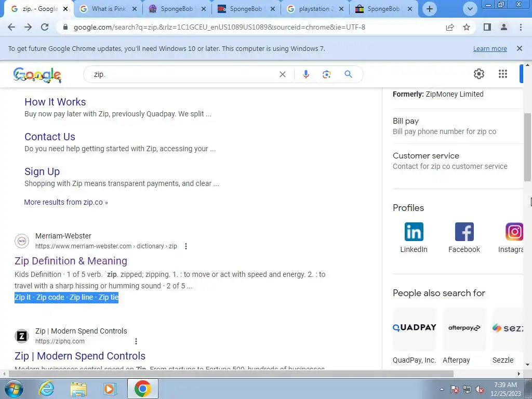Open the QuadPay, Inc. related search
532x399 pixels.
tap(414, 336)
